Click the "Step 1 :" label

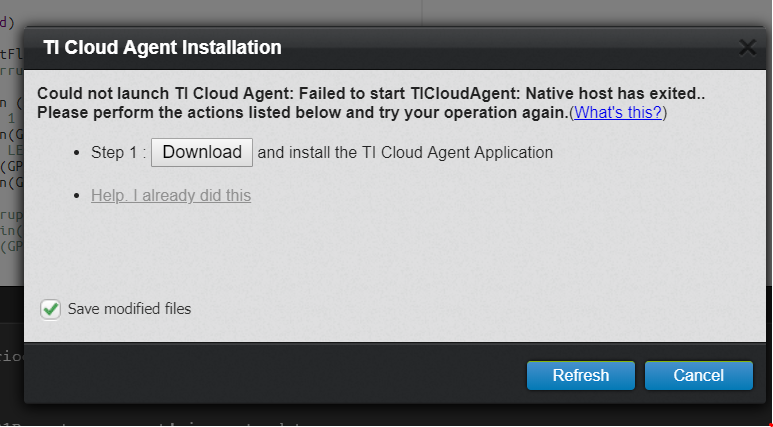coord(119,153)
